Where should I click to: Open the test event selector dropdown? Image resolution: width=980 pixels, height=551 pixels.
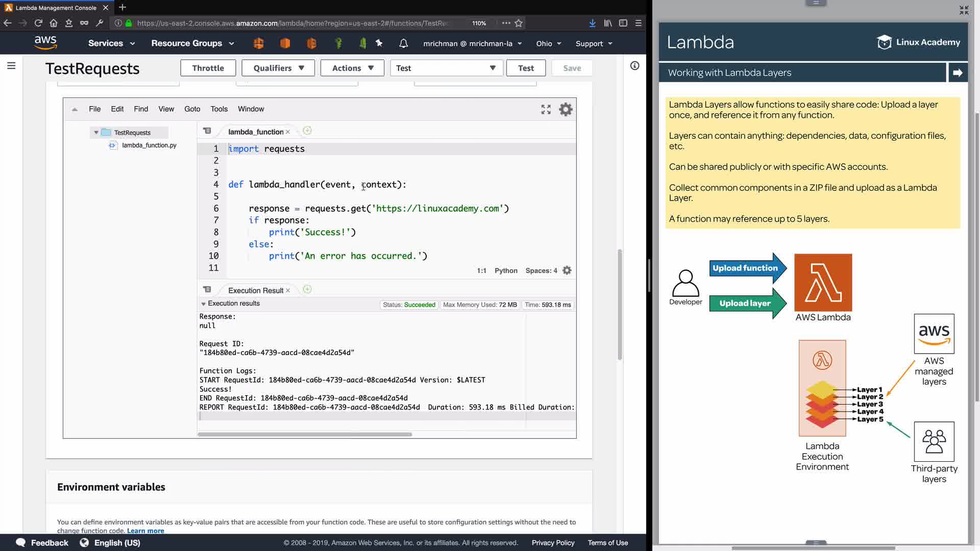pos(446,68)
